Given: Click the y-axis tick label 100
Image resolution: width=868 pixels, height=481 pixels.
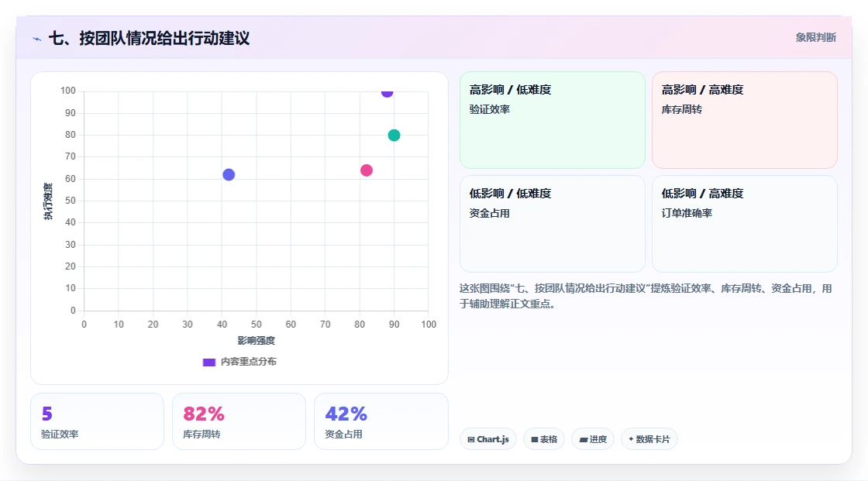Looking at the screenshot, I should [68, 91].
